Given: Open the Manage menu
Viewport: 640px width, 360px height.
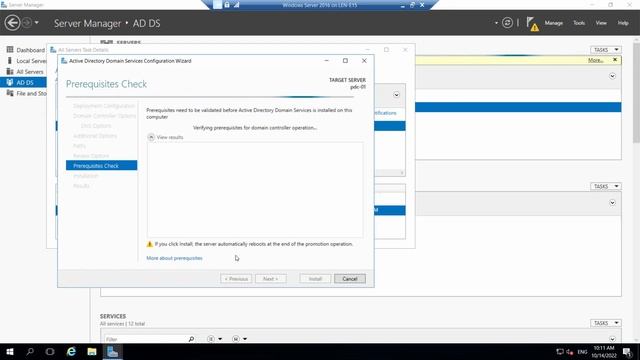Looking at the screenshot, I should tap(553, 23).
